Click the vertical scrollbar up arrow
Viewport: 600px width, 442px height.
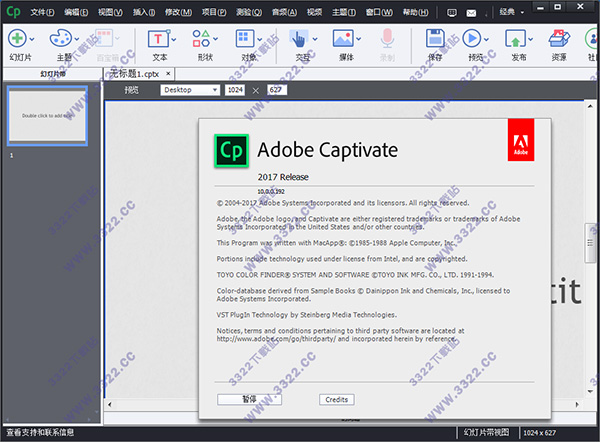(x=590, y=106)
